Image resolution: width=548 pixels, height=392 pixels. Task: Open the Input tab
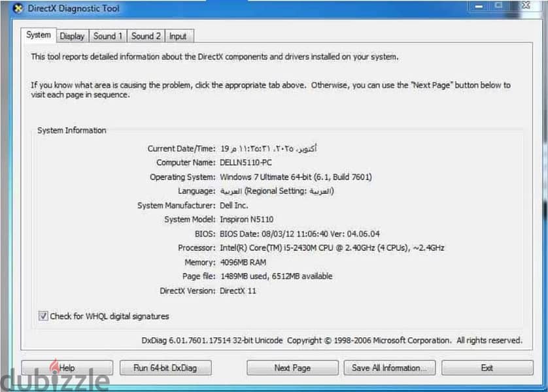(179, 36)
